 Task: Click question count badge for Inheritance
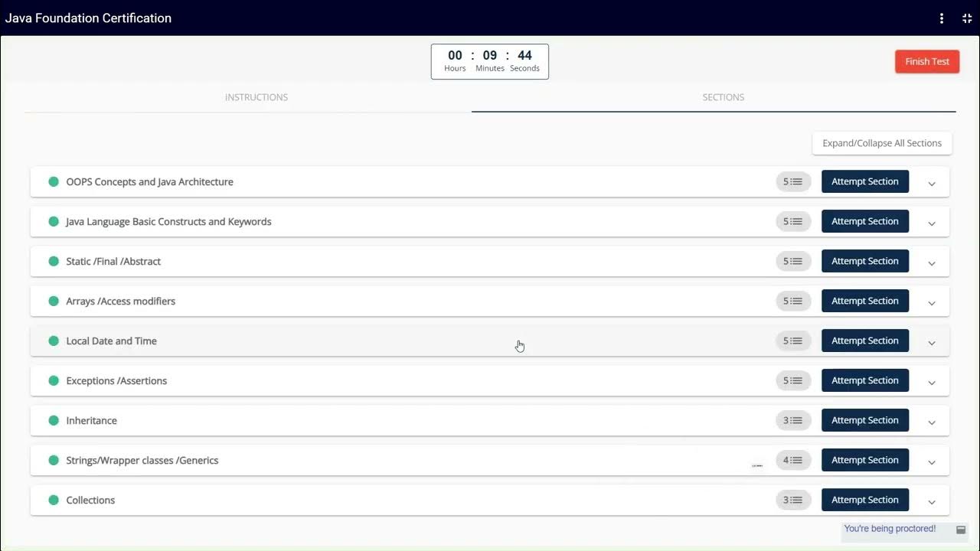click(x=793, y=420)
